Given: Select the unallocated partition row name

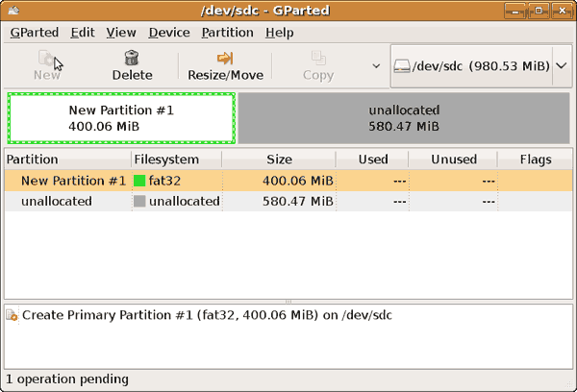Looking at the screenshot, I should tap(57, 201).
